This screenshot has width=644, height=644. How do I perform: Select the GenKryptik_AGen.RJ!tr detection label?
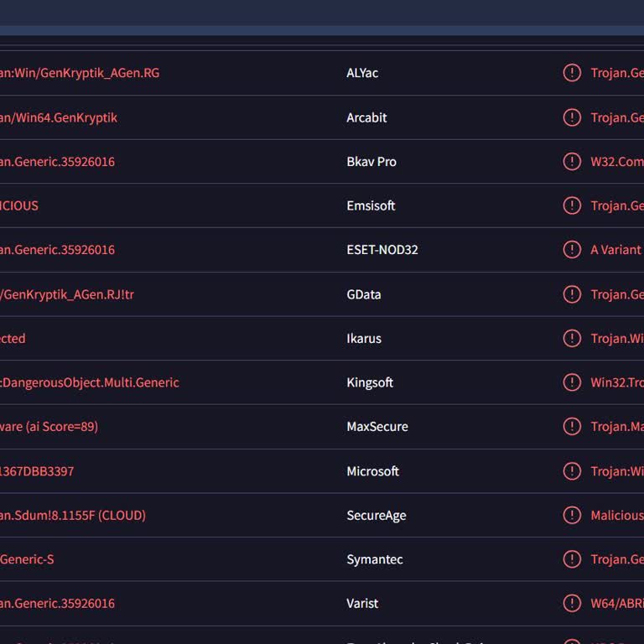[x=67, y=294]
